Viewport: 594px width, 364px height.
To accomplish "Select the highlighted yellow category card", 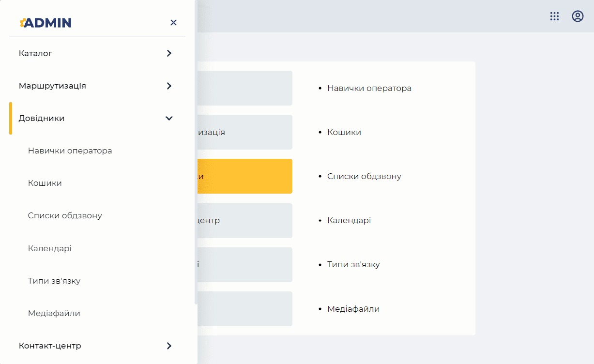I will coord(245,176).
